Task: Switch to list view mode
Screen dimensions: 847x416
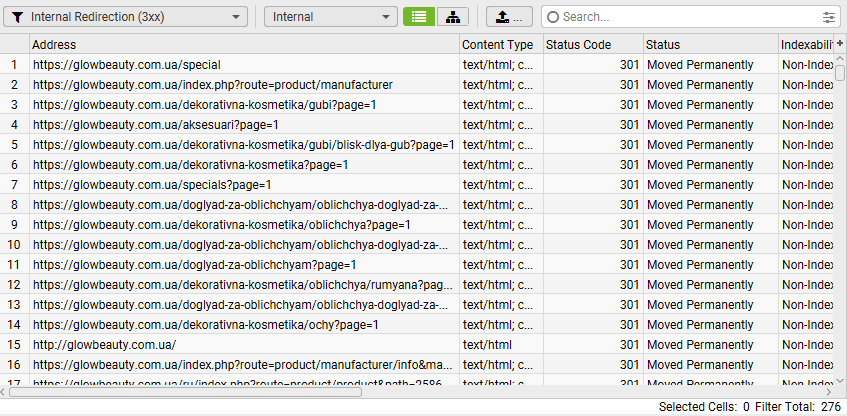Action: point(419,17)
